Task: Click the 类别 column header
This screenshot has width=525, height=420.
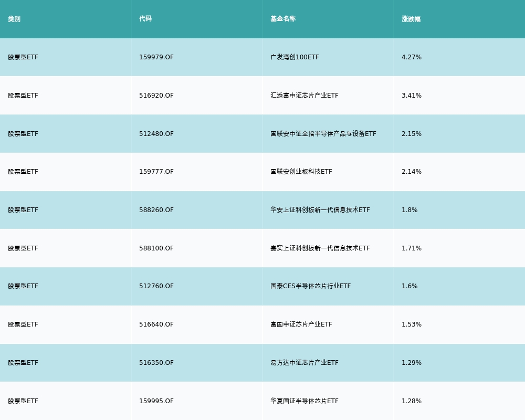Action: pos(14,19)
